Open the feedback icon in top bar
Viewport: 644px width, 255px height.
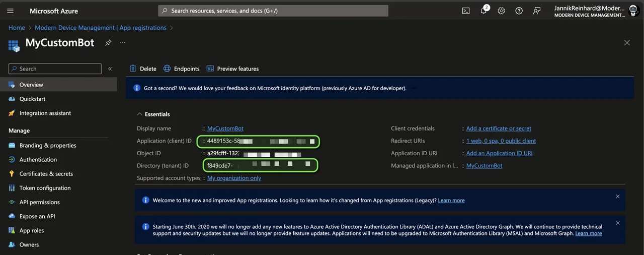[537, 11]
